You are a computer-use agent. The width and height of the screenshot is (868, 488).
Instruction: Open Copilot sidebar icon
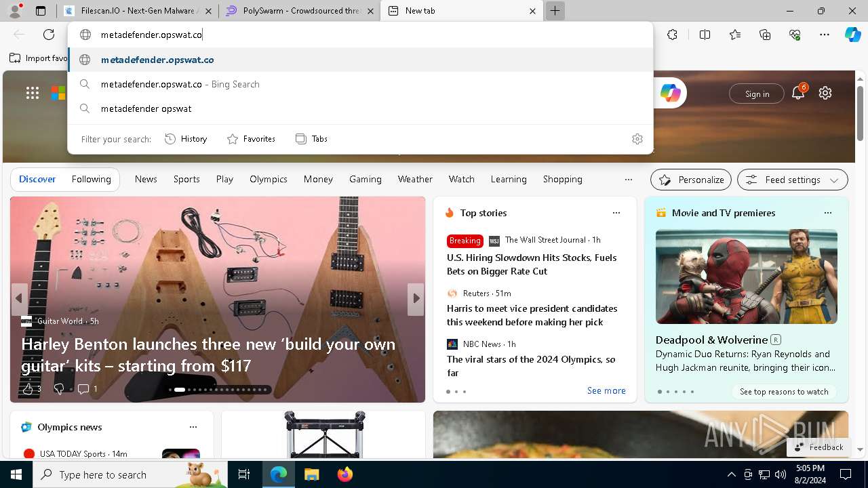(852, 35)
